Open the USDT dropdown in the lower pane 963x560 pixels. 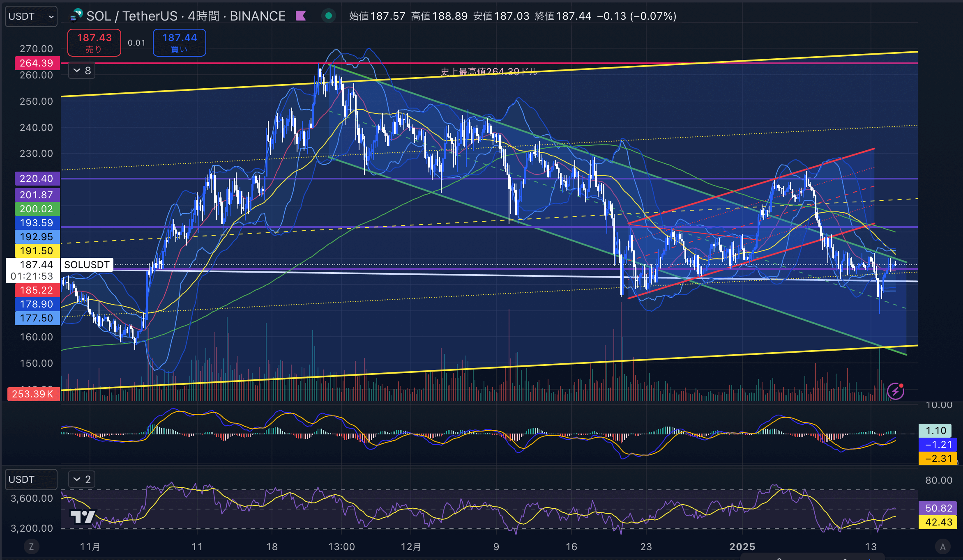click(x=31, y=480)
